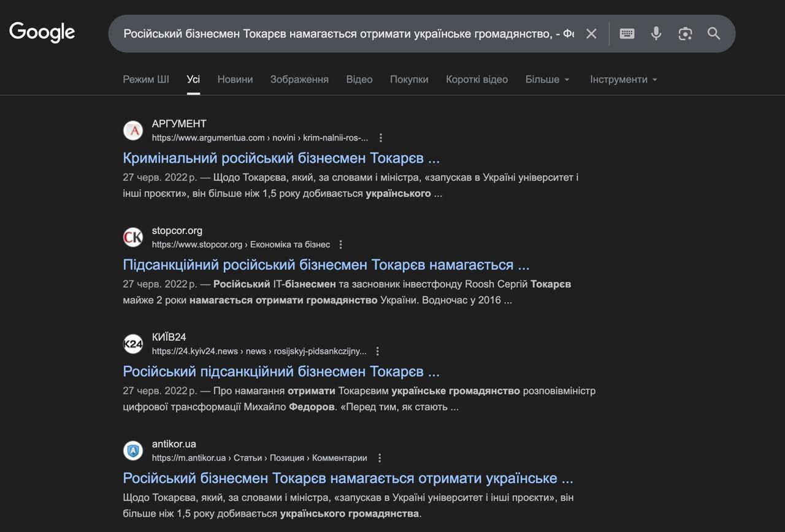The width and height of the screenshot is (785, 532).
Task: Submit search with the magnifying glass icon
Action: [714, 34]
